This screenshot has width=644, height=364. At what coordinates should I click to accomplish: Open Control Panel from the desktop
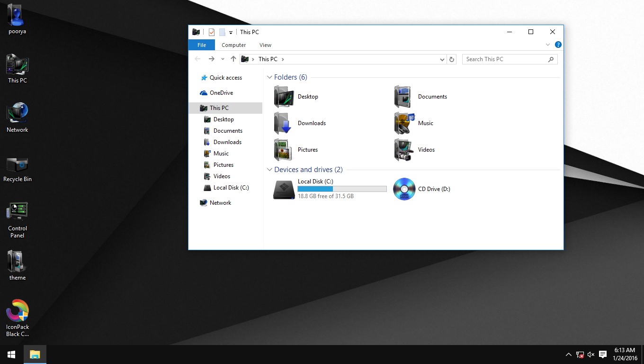click(x=17, y=211)
